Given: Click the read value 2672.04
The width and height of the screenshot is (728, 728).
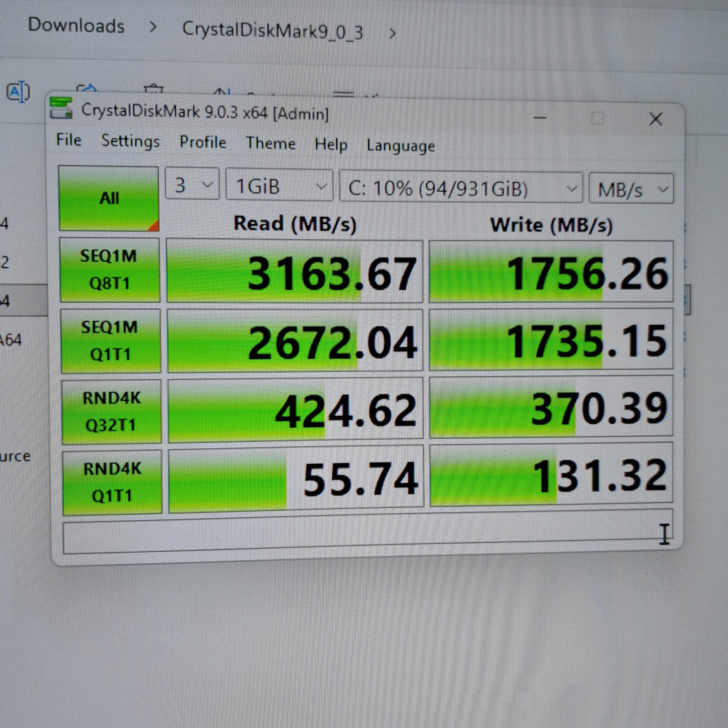Looking at the screenshot, I should [295, 341].
